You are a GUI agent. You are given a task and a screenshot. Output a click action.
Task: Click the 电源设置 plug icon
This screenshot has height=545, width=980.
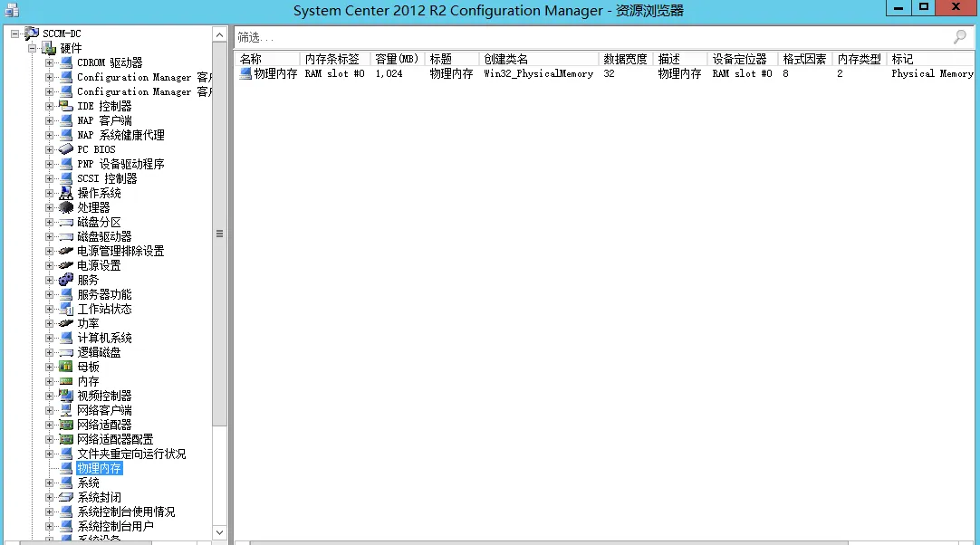click(x=66, y=265)
